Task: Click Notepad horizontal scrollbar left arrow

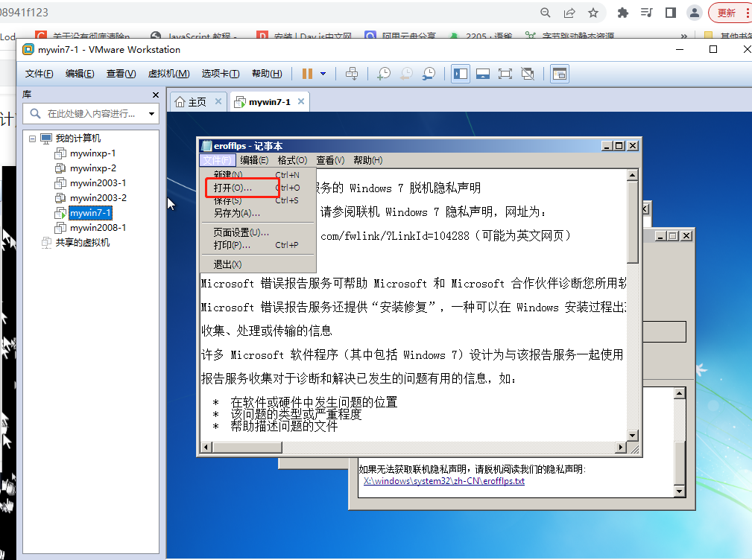Action: click(206, 448)
